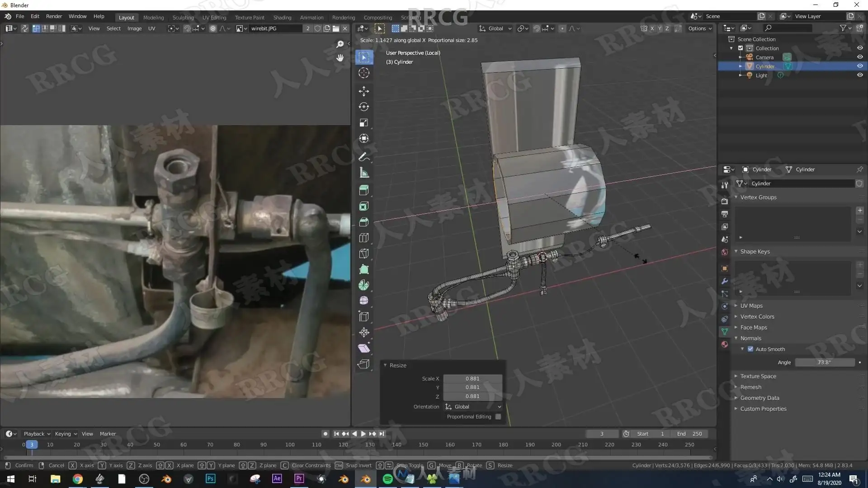Viewport: 868px width, 488px height.
Task: Open the Options button in viewport header
Action: [699, 28]
